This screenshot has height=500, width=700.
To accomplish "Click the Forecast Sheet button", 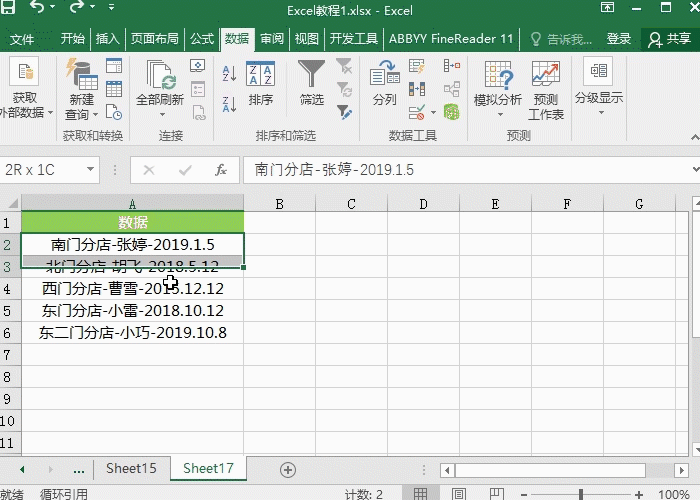I will [x=546, y=89].
